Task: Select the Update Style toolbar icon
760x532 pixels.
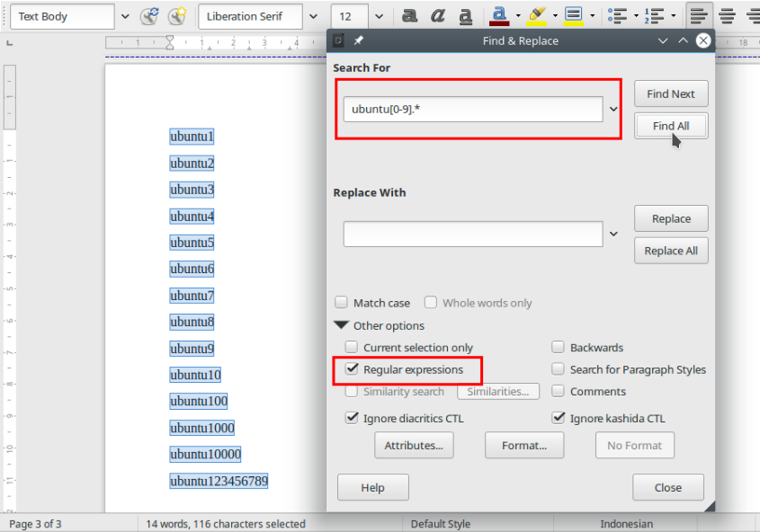Action: tap(148, 15)
